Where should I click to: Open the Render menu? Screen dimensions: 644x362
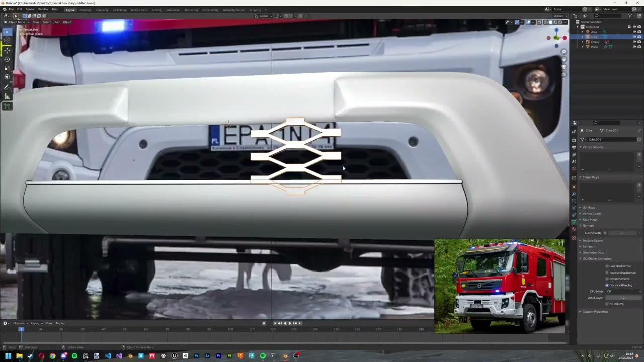pos(30,9)
